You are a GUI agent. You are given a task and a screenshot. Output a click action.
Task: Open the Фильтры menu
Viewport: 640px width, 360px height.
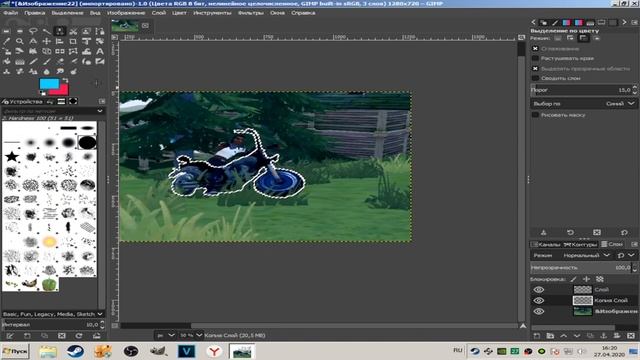click(x=251, y=13)
